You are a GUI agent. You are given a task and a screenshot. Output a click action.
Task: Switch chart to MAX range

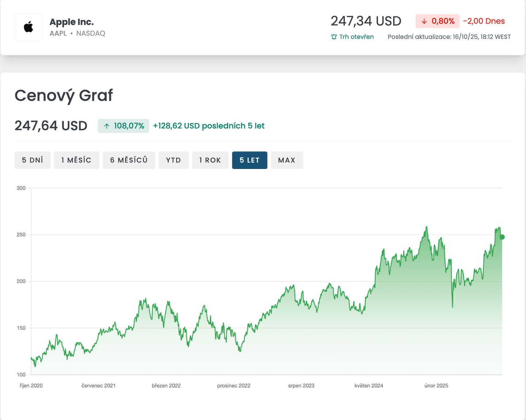pyautogui.click(x=287, y=160)
